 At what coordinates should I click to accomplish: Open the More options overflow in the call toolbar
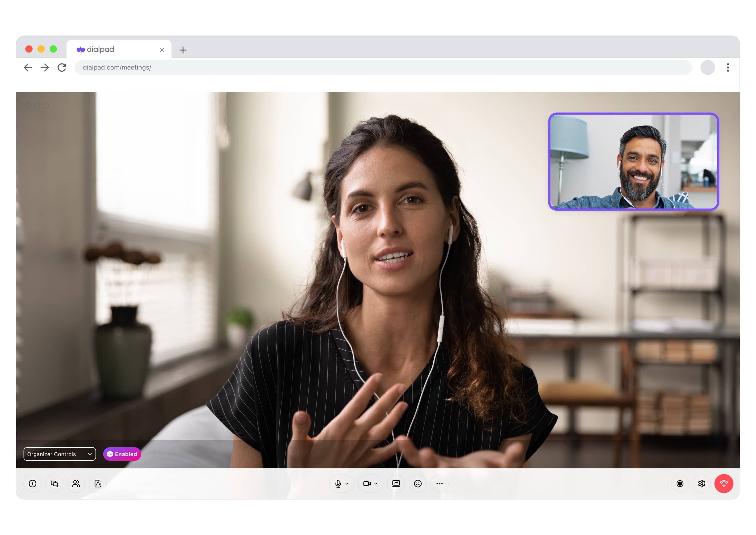(439, 484)
